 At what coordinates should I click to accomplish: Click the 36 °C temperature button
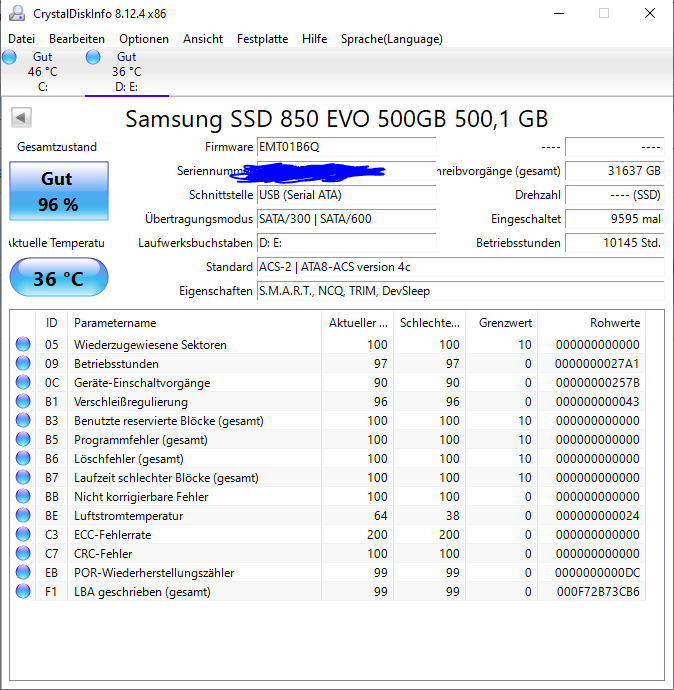[59, 278]
